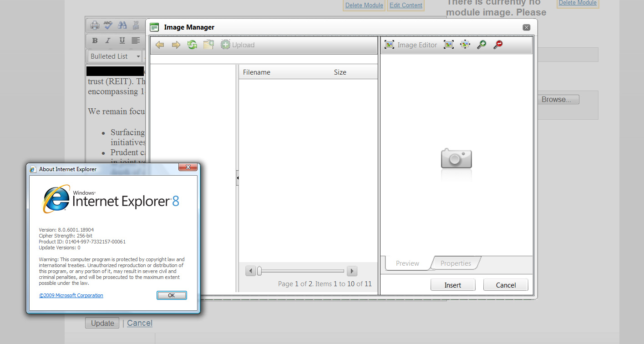
Task: Open Find with the binoculars icon
Action: click(122, 25)
